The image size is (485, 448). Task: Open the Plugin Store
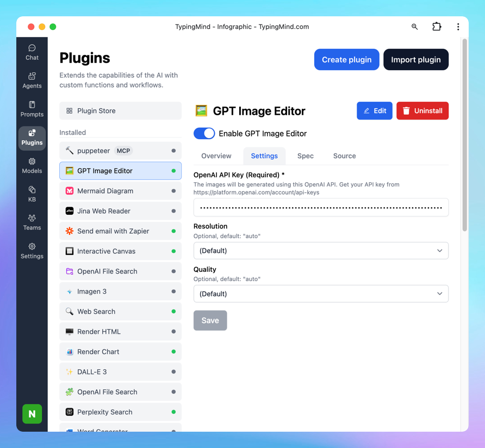pyautogui.click(x=120, y=111)
